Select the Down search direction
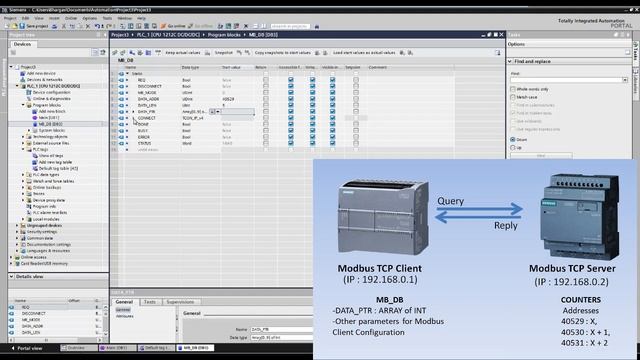 pos(513,140)
